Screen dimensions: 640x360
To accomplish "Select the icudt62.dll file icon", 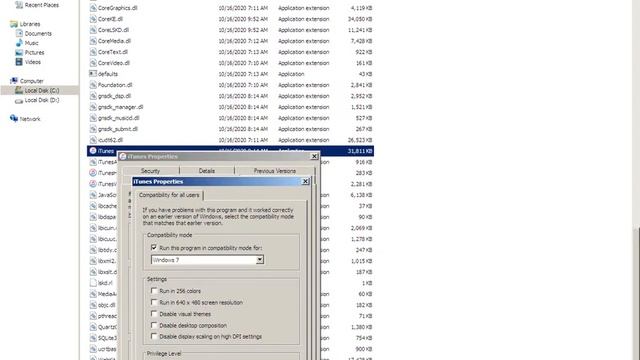I will point(93,140).
